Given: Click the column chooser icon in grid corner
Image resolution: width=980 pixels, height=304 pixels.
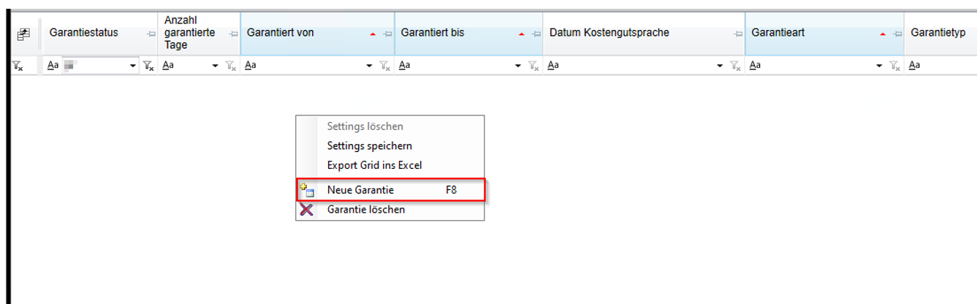Looking at the screenshot, I should pyautogui.click(x=23, y=34).
